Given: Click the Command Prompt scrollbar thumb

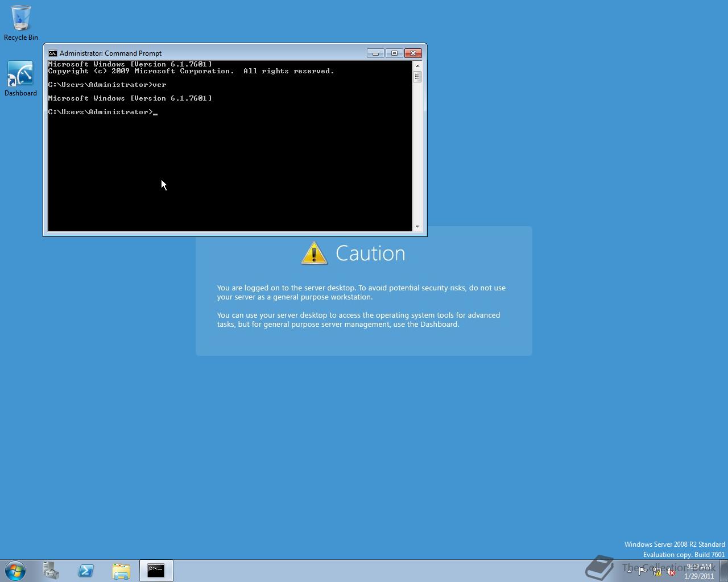Looking at the screenshot, I should [417, 76].
